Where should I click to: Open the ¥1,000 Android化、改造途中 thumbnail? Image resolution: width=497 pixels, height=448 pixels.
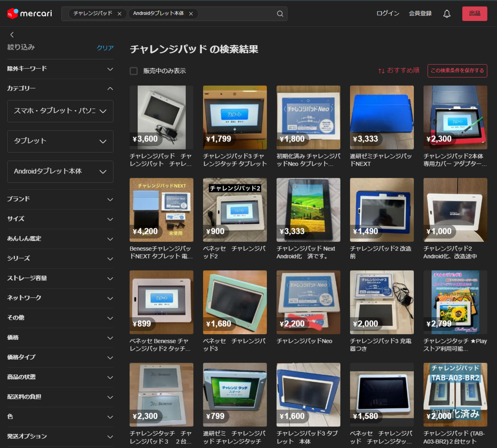click(455, 210)
